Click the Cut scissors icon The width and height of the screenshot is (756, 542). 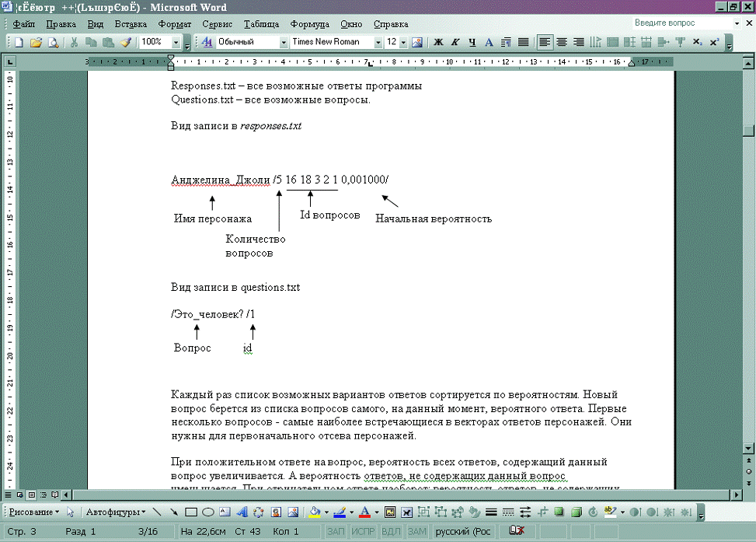[74, 42]
